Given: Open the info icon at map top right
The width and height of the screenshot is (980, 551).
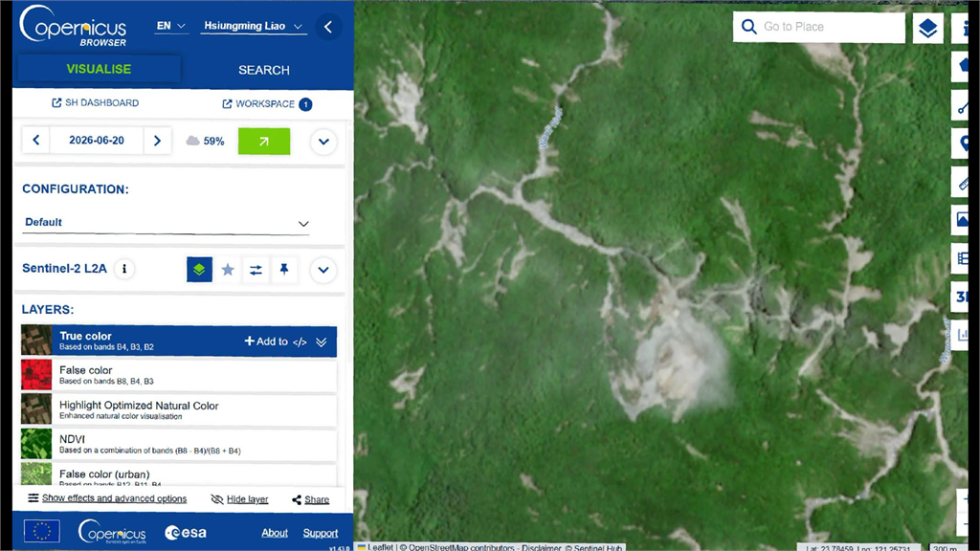Looking at the screenshot, I should coord(963,28).
